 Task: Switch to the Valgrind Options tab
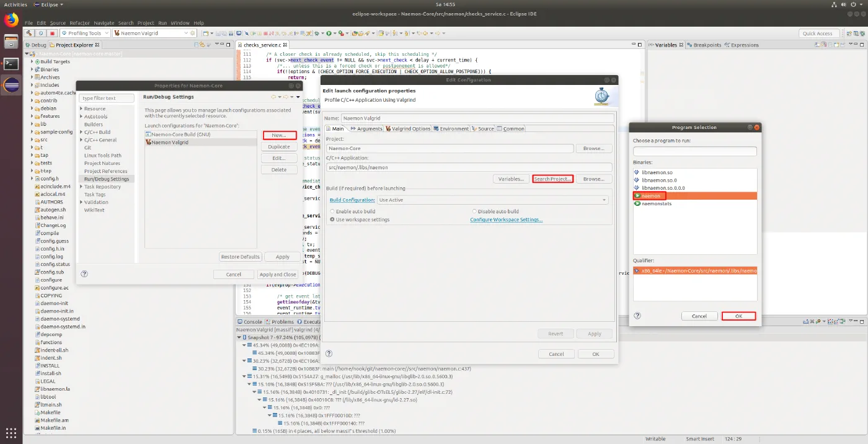coord(408,128)
